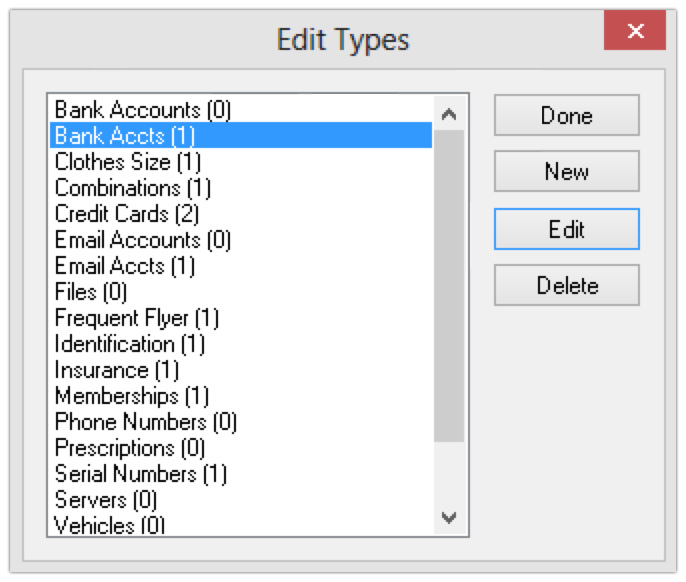Select Insurance (1) list entry
This screenshot has height=582, width=686.
pyautogui.click(x=241, y=370)
